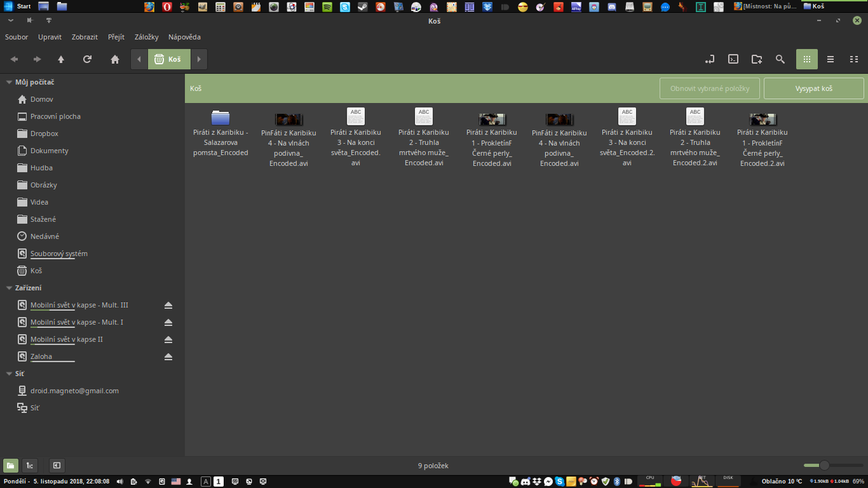Reload the current Koš view
The width and height of the screenshot is (868, 488).
tap(87, 59)
